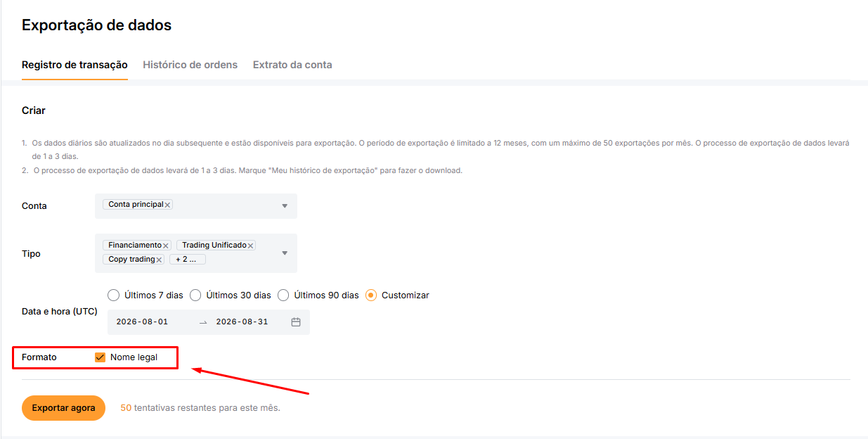Click the Exportar agora button
The height and width of the screenshot is (439, 868).
point(63,408)
